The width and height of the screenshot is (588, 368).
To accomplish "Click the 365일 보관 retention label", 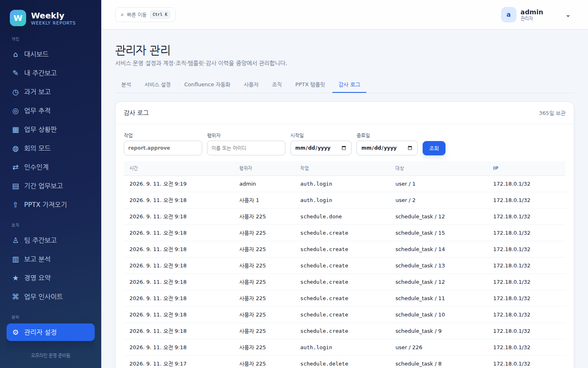I will click(552, 113).
